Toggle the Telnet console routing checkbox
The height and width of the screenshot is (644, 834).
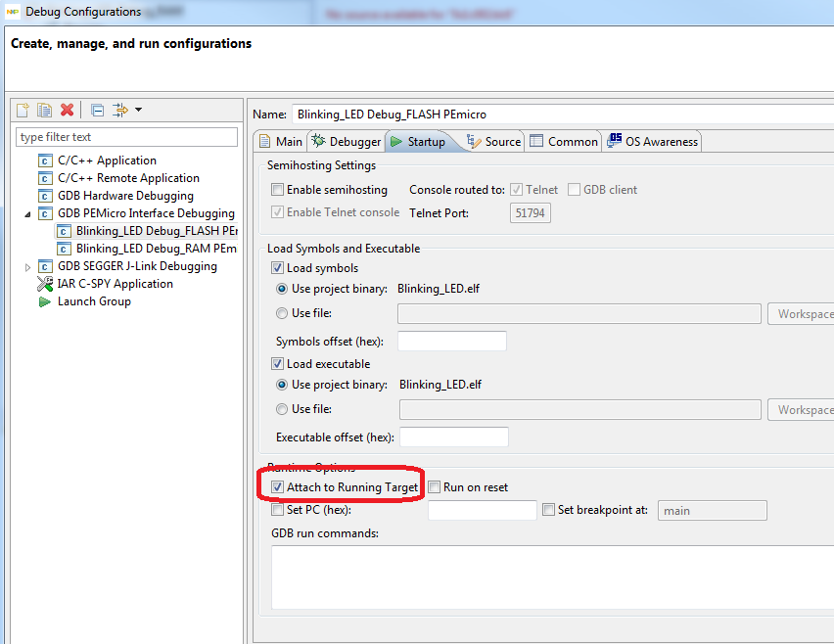coord(516,189)
